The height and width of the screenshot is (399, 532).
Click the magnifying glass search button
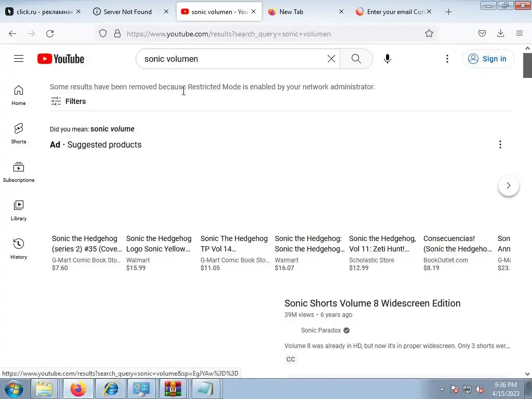356,59
